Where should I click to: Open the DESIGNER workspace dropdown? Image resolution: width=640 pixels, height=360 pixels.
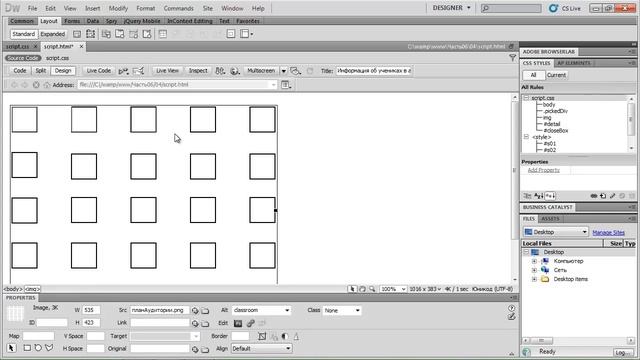pos(451,8)
